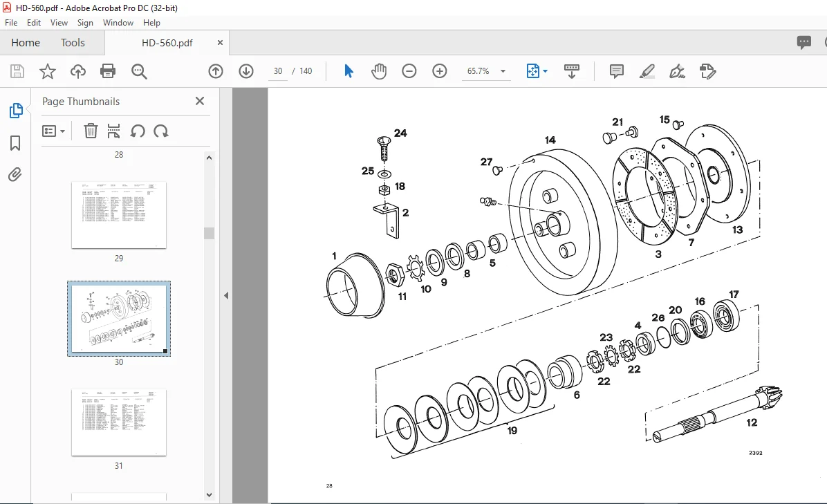Click the thumbnail panel scrollbar handle

tap(210, 233)
